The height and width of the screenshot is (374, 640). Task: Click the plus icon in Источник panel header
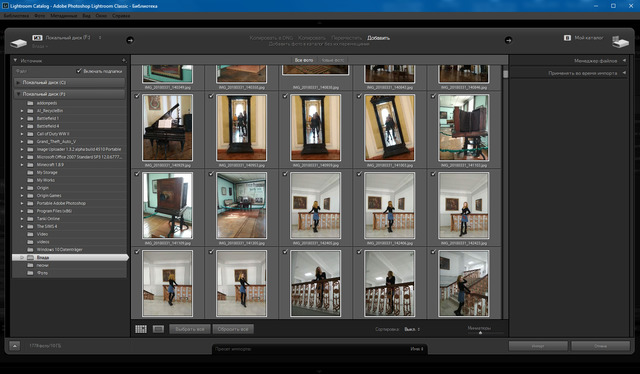tap(124, 60)
